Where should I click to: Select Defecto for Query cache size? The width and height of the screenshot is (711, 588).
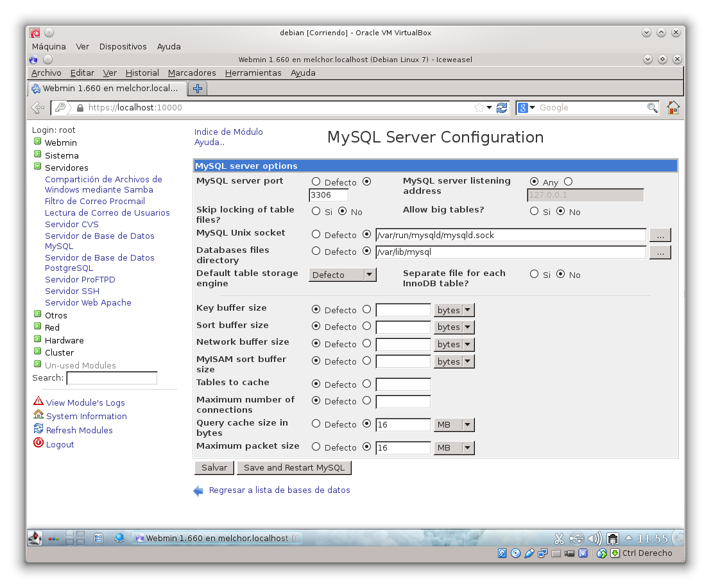pyautogui.click(x=316, y=424)
